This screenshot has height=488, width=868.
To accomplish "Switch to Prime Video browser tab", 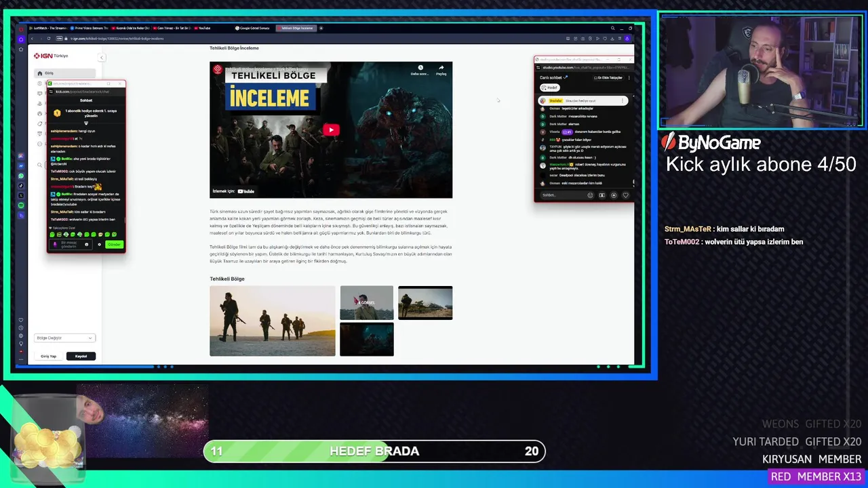I will (x=88, y=28).
